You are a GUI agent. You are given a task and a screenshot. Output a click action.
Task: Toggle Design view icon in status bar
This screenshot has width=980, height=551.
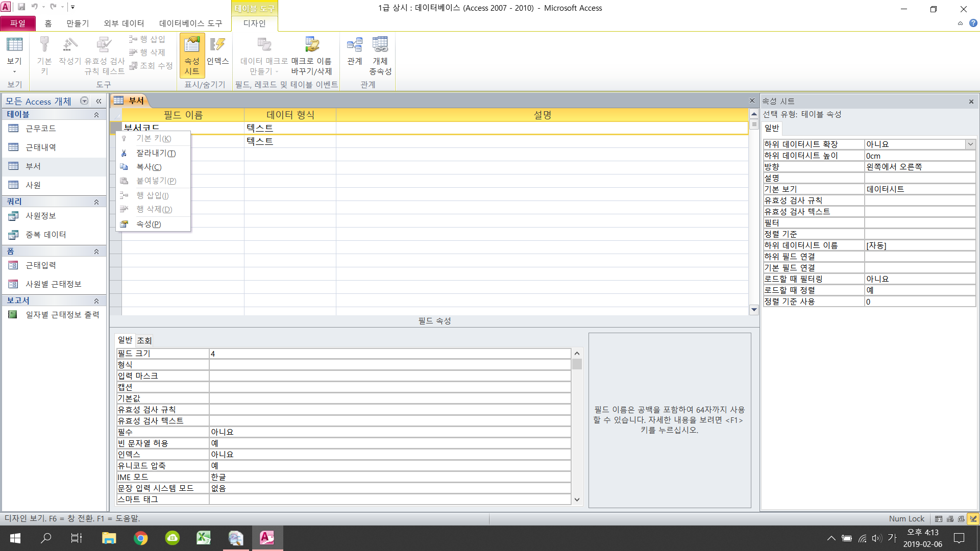pos(973,519)
